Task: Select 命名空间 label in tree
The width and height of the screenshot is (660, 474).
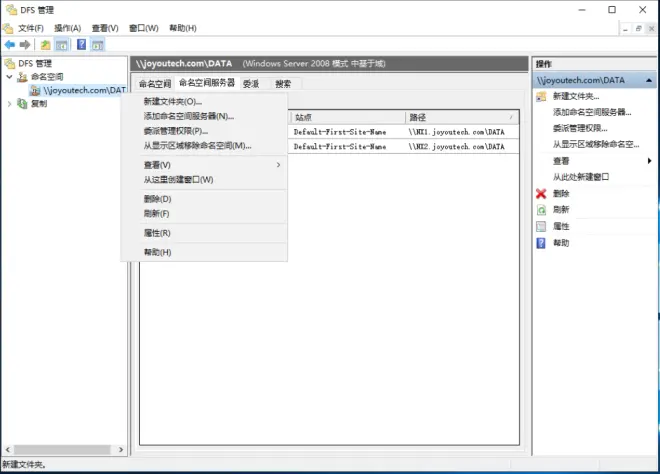Action: (x=47, y=77)
